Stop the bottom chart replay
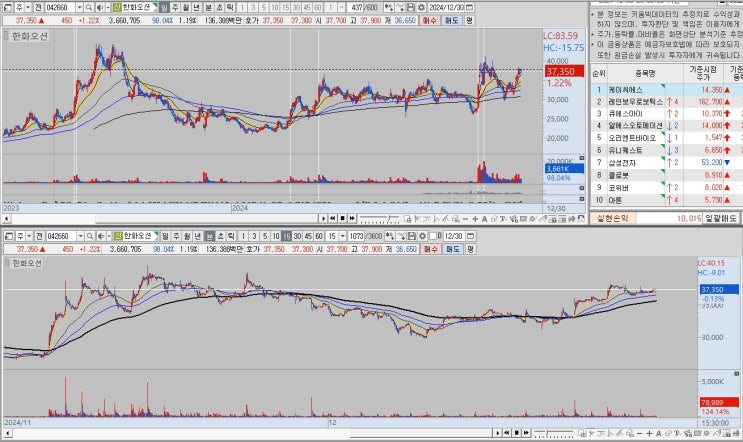 [x=516, y=433]
